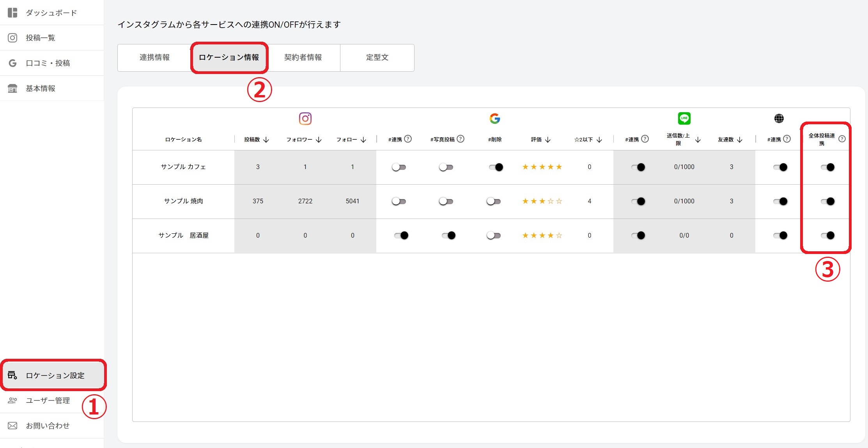Sort by フォロワー arrow

click(x=319, y=139)
